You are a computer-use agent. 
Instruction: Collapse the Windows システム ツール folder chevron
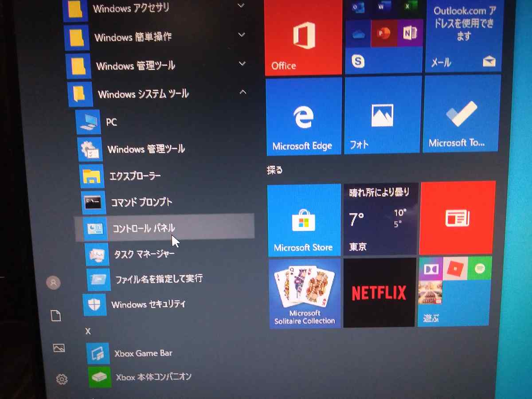243,92
